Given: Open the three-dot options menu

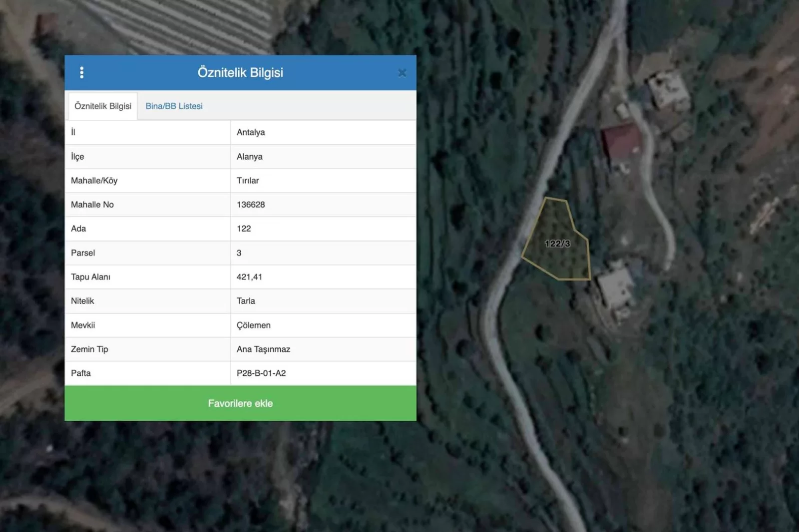Looking at the screenshot, I should (x=82, y=73).
